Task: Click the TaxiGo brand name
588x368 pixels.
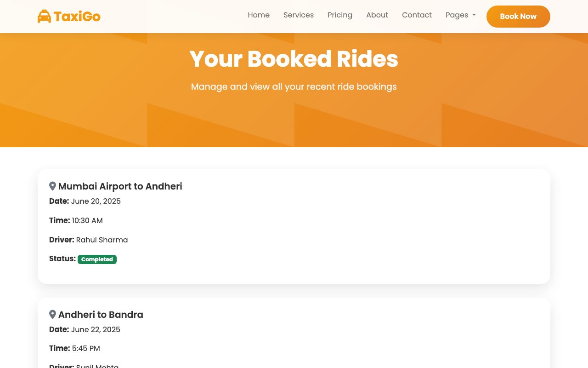Action: point(77,17)
